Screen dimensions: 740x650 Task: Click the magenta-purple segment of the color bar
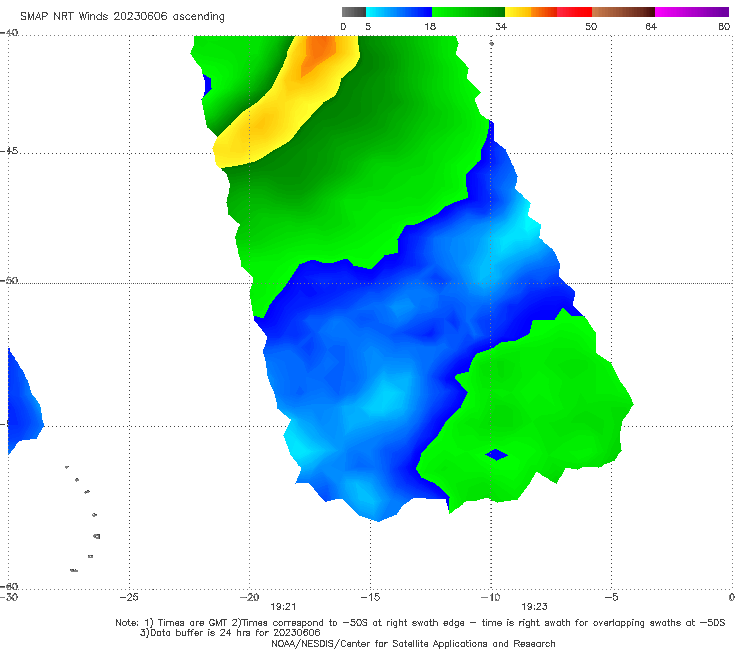pos(692,12)
